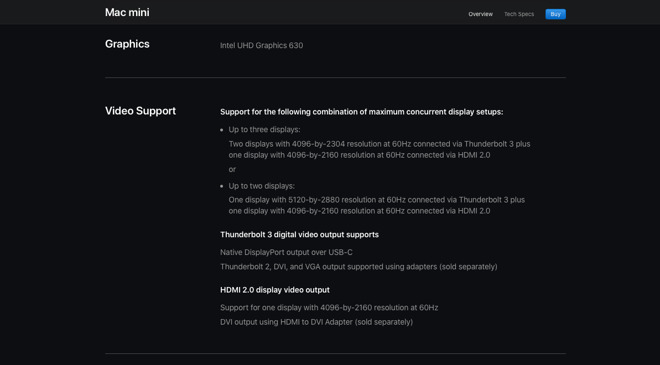Click the blue Buy button
Image resolution: width=660 pixels, height=365 pixels.
555,14
